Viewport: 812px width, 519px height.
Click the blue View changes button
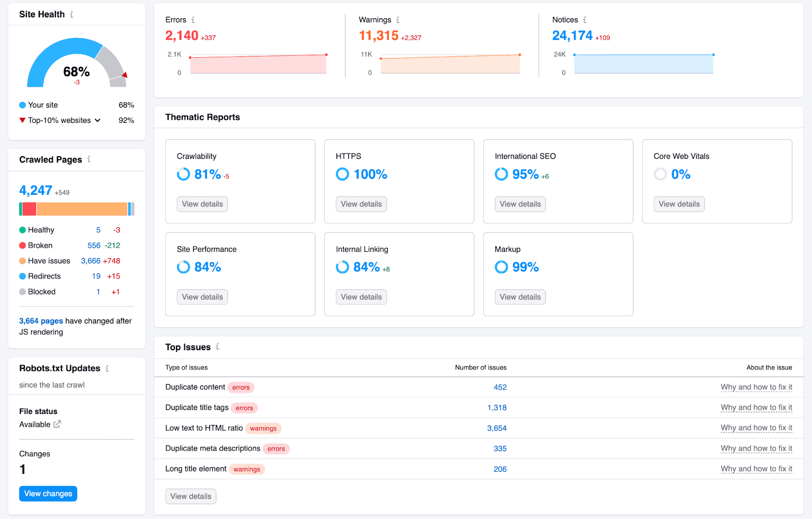click(x=48, y=494)
